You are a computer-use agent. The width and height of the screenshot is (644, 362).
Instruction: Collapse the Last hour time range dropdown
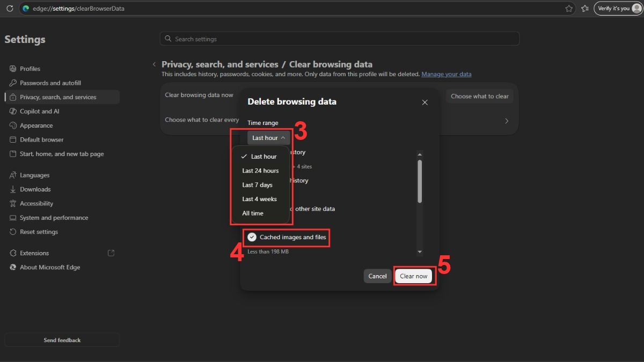tap(269, 138)
